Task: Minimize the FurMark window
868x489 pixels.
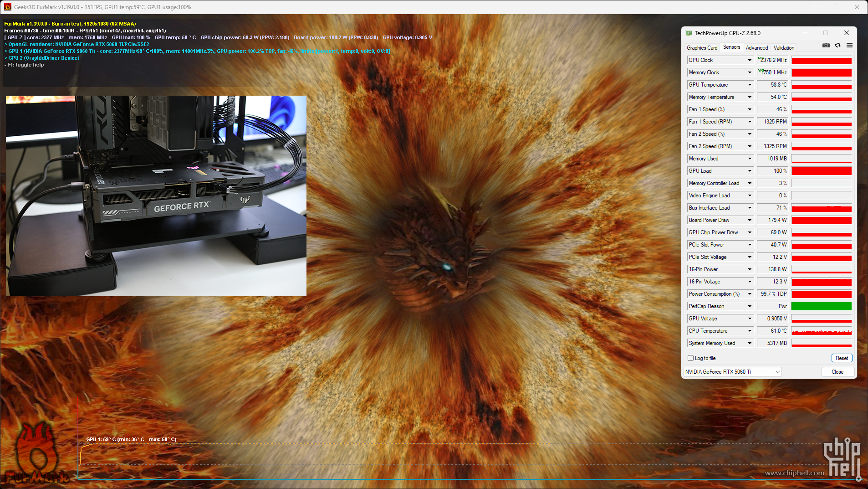Action: coord(815,7)
